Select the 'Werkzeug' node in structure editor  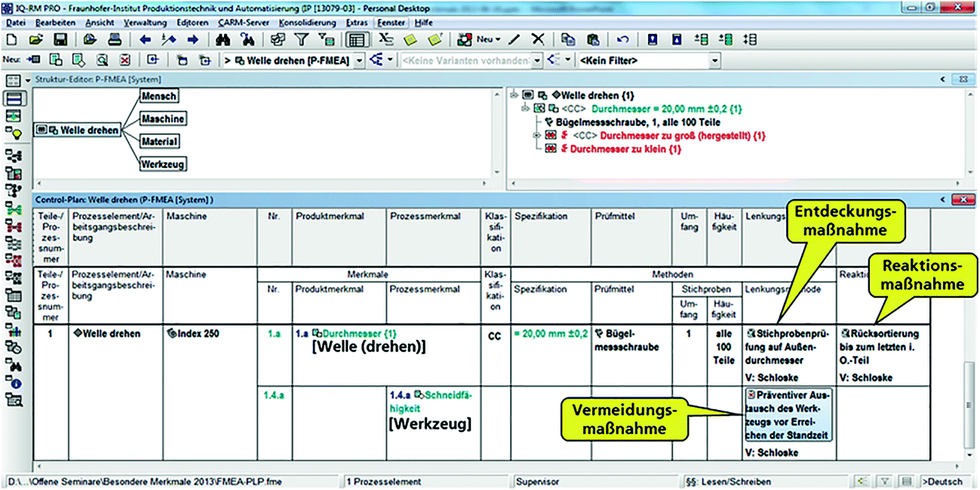pyautogui.click(x=163, y=164)
